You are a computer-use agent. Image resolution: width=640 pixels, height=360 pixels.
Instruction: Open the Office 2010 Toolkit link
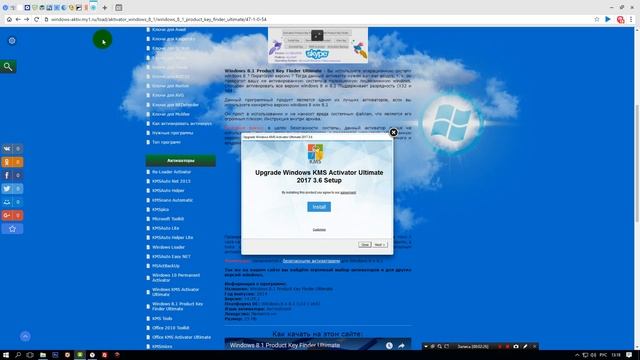tap(171, 328)
